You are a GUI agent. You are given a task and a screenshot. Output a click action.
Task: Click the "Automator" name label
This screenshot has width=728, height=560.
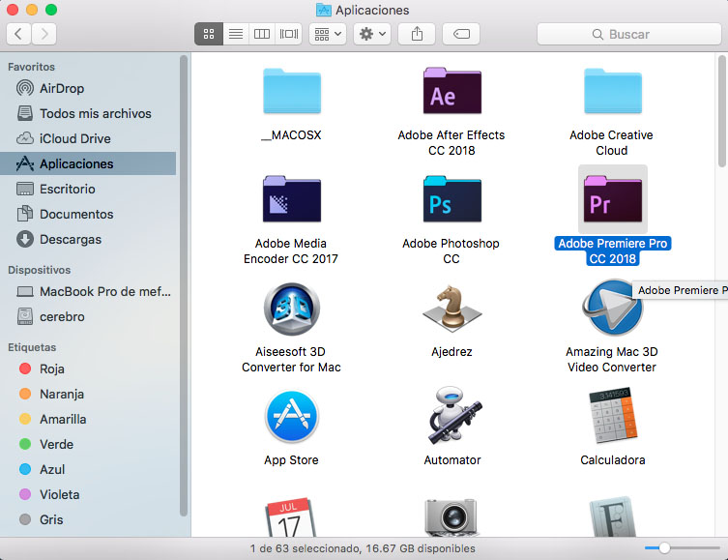[452, 459]
